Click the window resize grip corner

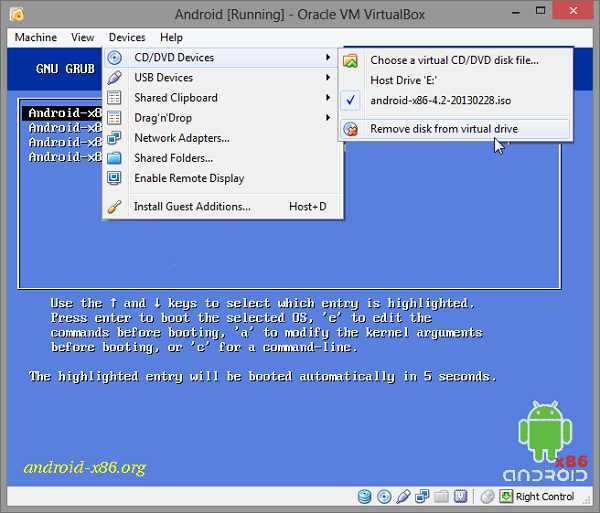click(x=587, y=500)
